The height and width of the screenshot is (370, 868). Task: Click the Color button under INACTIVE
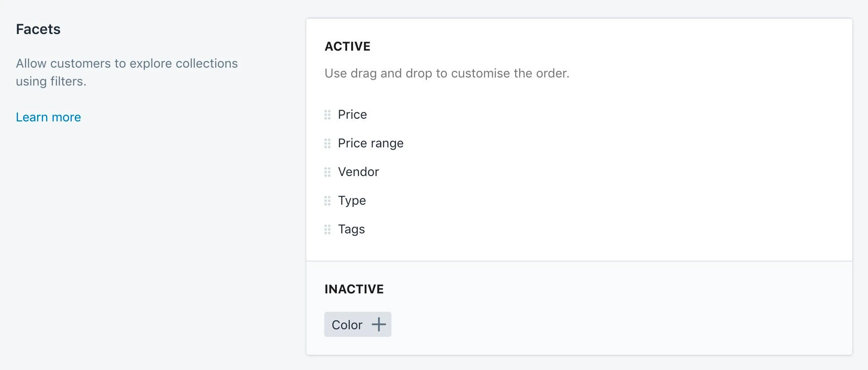[357, 324]
